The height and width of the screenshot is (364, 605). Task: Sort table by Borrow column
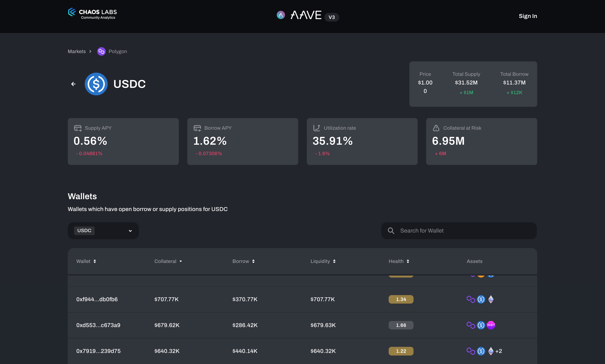253,261
